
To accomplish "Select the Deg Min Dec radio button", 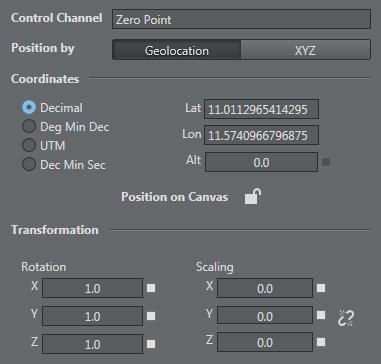I will [29, 127].
